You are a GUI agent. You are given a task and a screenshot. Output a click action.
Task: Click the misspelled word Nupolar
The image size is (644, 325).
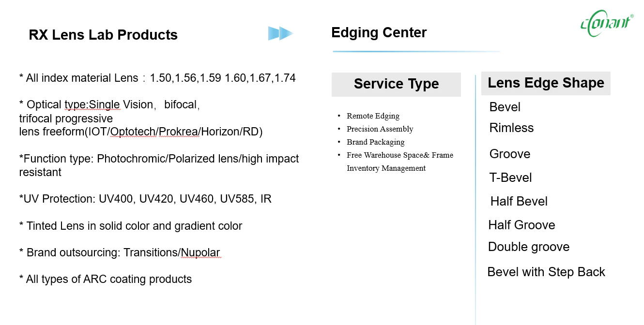click(201, 252)
